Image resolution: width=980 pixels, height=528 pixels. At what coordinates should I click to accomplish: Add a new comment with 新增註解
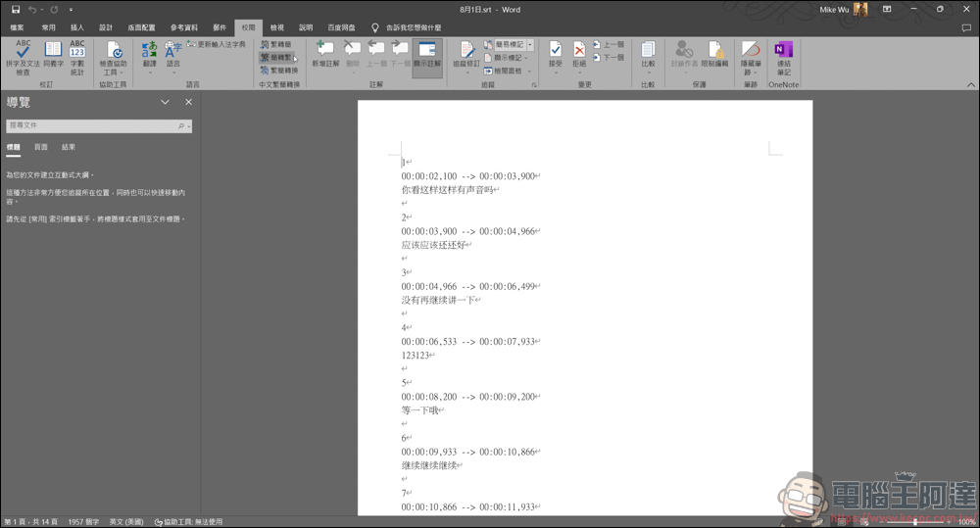click(x=325, y=54)
